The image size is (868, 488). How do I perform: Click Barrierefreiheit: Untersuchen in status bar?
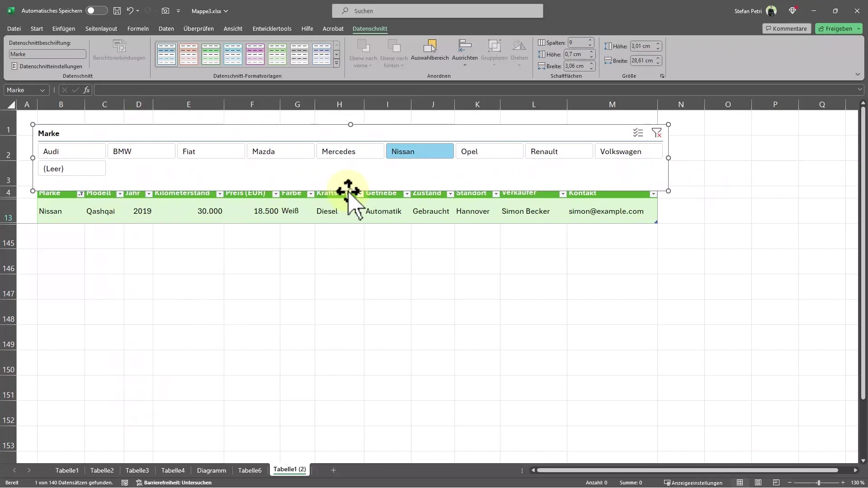point(174,483)
